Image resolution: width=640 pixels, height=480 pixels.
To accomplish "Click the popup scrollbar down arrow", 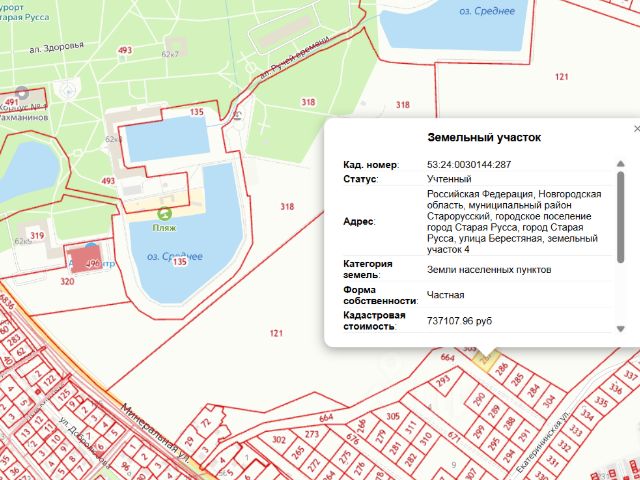I will pyautogui.click(x=620, y=329).
